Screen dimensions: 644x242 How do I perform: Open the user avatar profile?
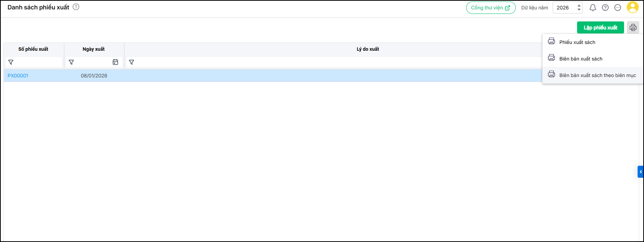pos(633,7)
